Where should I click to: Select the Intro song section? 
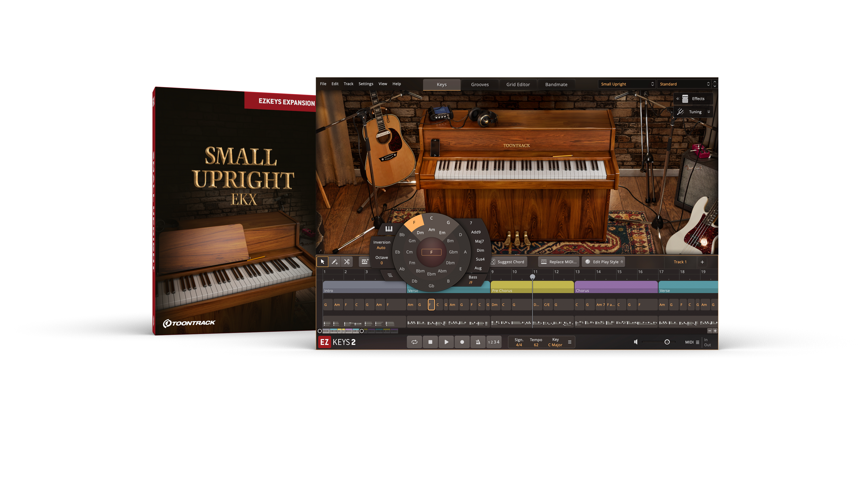364,287
